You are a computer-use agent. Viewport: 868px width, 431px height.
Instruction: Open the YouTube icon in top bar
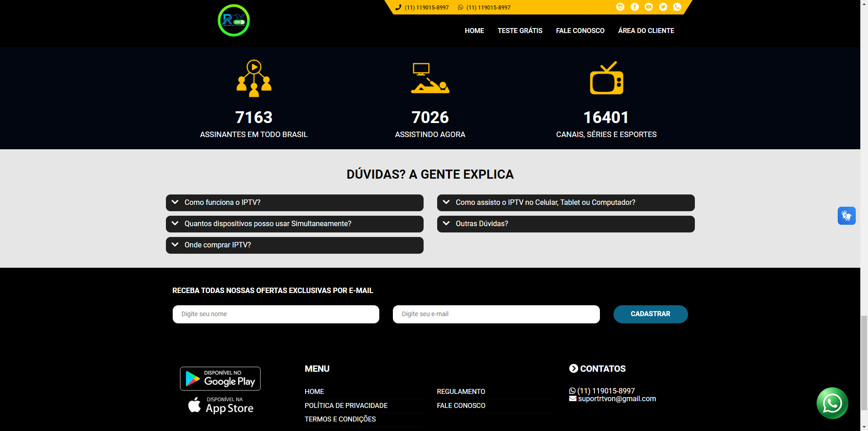pos(649,7)
